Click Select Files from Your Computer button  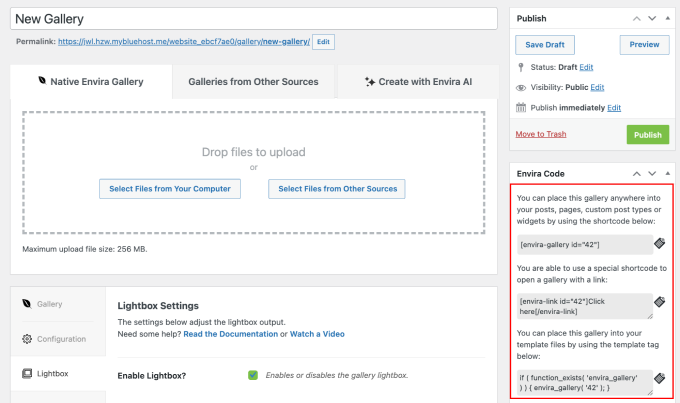(169, 189)
